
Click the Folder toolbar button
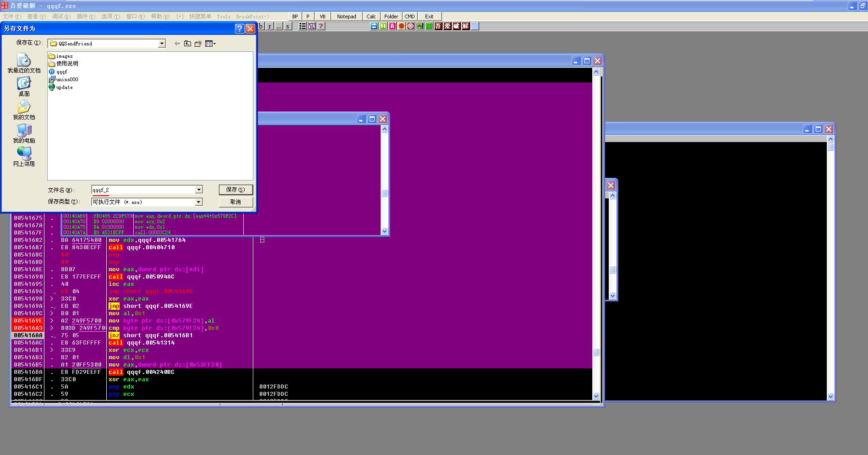pyautogui.click(x=391, y=16)
